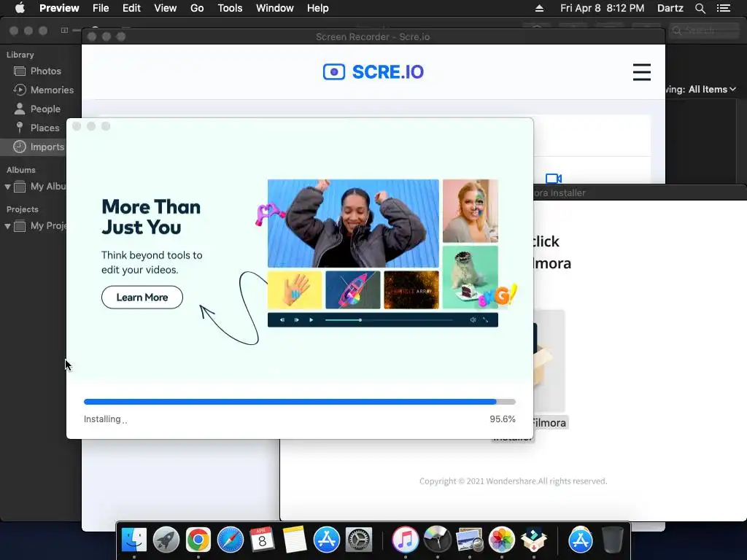Click the blue camera icon on Scre.io page
This screenshot has height=560, width=747.
click(553, 179)
